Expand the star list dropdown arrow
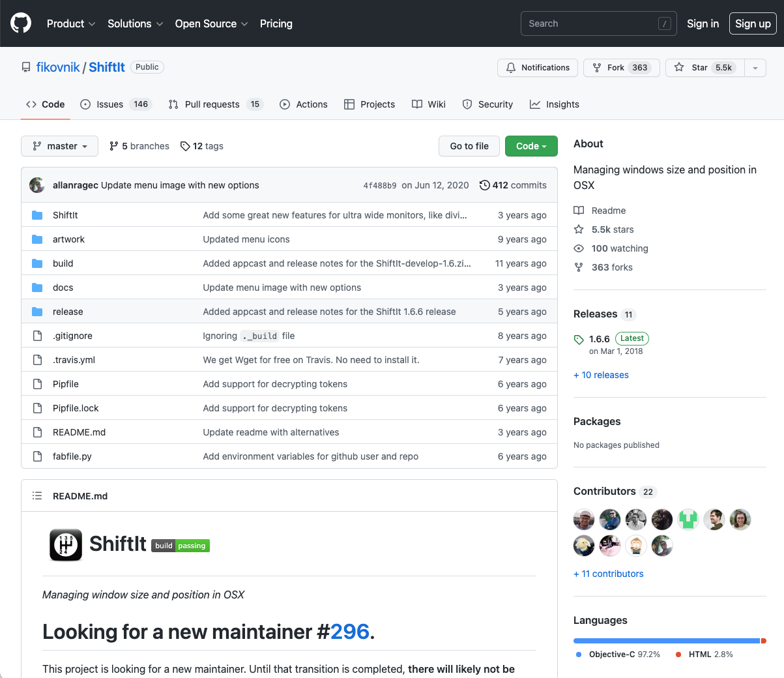The image size is (784, 678). point(755,68)
